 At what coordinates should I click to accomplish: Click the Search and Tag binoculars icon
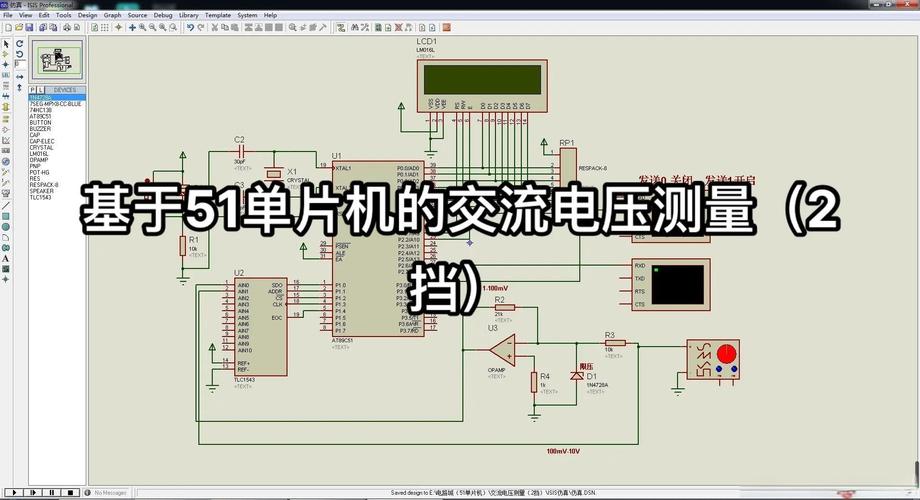tap(354, 28)
